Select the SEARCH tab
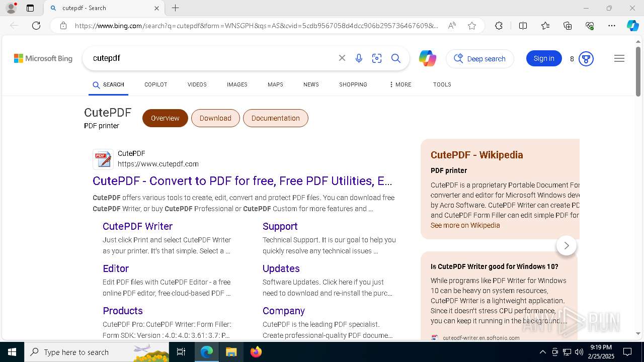Viewport: 644px width, 362px height. pyautogui.click(x=108, y=84)
